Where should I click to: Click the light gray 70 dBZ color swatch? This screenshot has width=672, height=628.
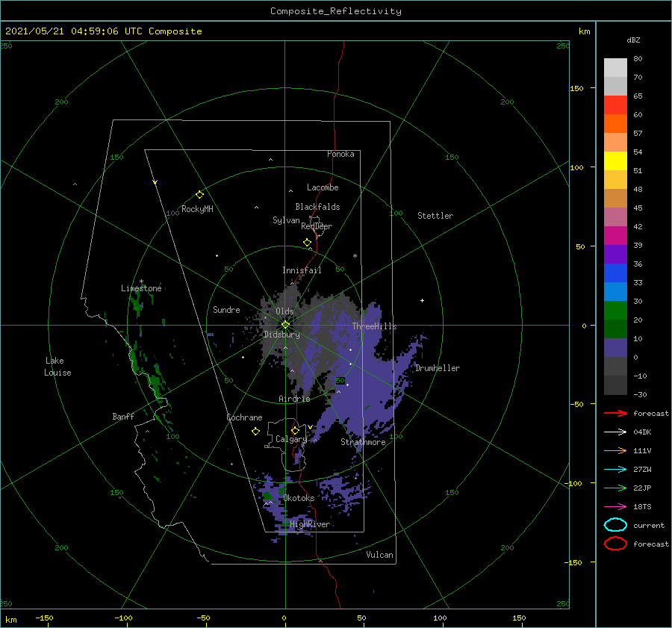tap(615, 68)
